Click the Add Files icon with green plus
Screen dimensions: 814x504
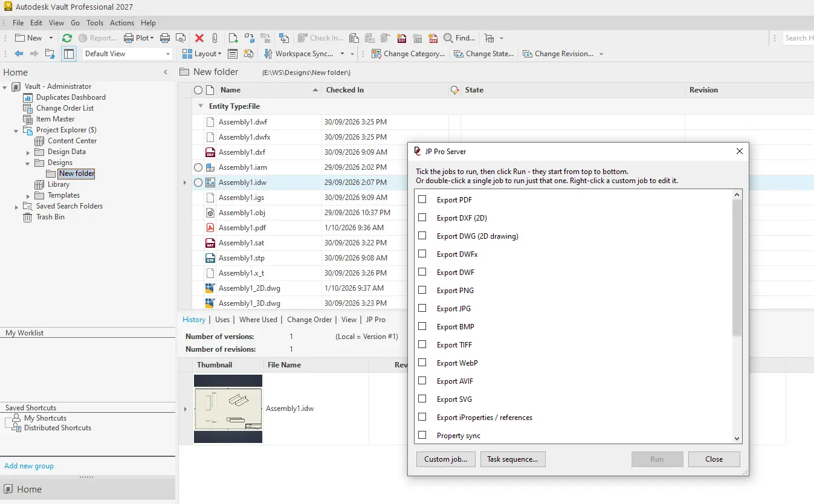pyautogui.click(x=233, y=38)
